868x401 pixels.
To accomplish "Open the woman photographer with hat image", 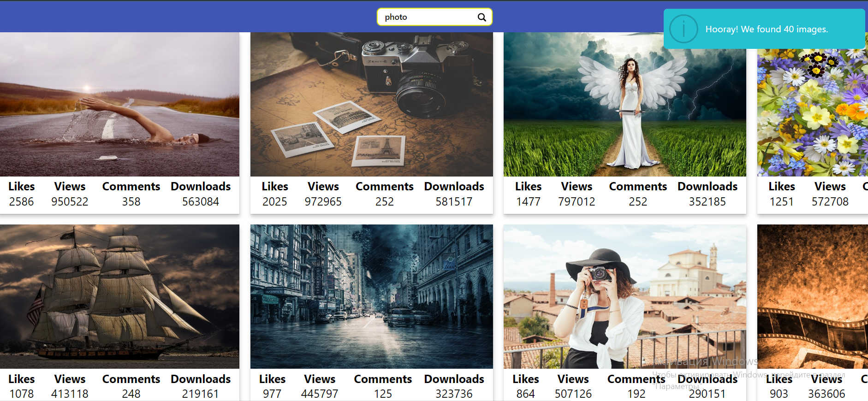I will click(625, 296).
